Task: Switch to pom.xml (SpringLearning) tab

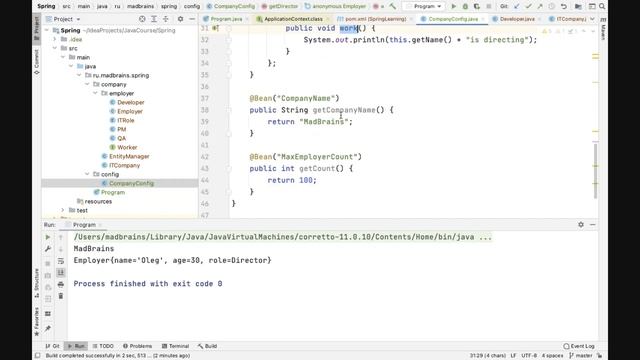Action: tap(375, 19)
